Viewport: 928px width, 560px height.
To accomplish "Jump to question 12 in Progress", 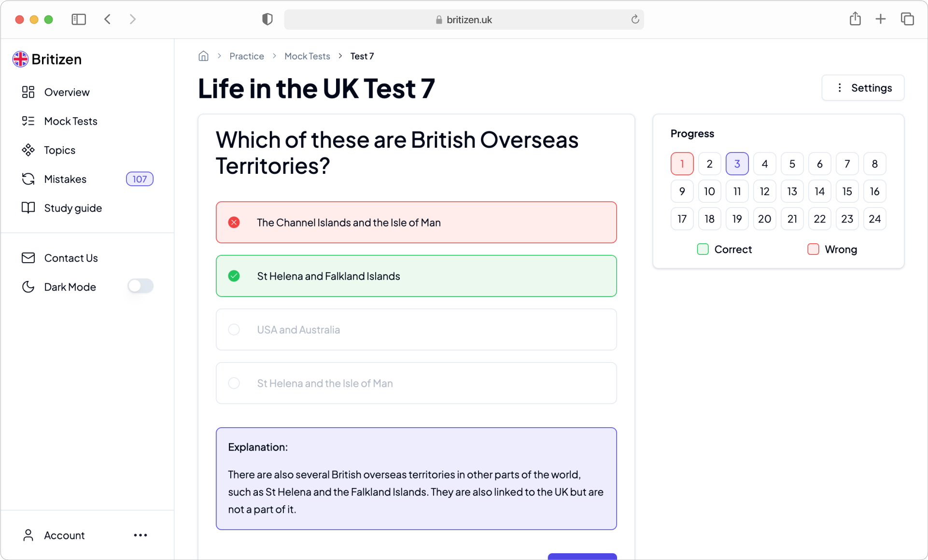I will tap(764, 192).
